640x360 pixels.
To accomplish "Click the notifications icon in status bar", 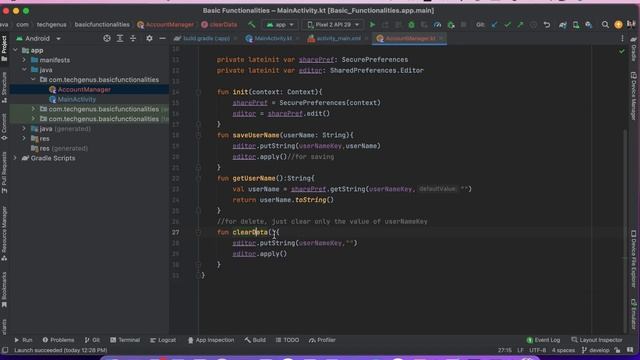I will pyautogui.click(x=630, y=350).
